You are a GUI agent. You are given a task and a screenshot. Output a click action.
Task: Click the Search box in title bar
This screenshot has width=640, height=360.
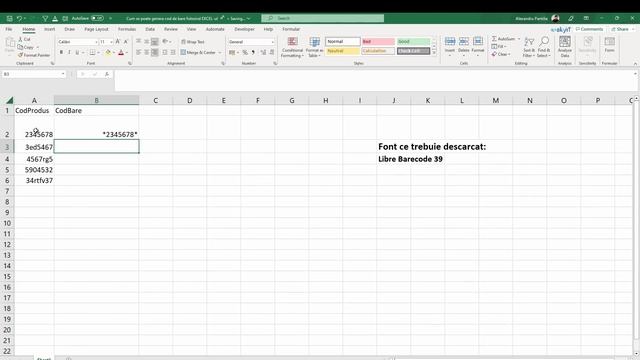322,18
